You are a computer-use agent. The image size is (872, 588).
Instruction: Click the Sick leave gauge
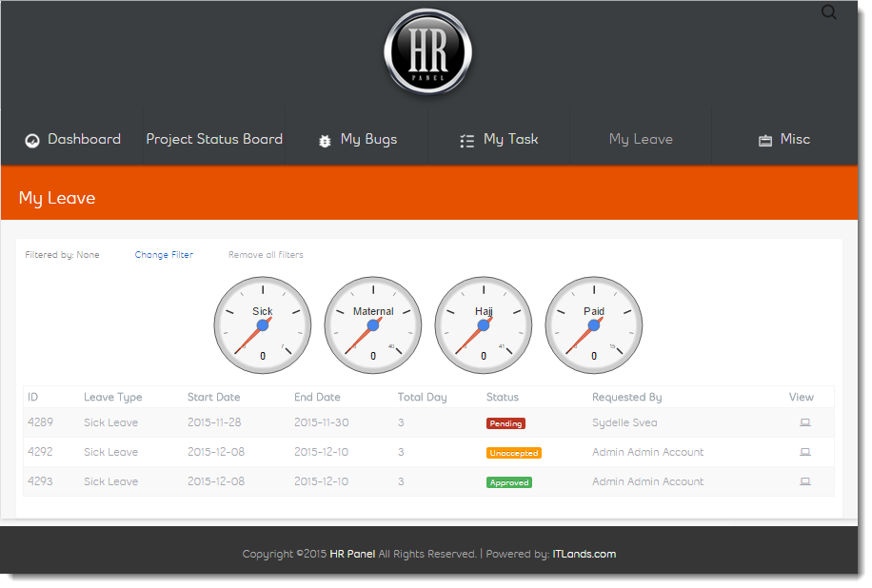click(263, 325)
